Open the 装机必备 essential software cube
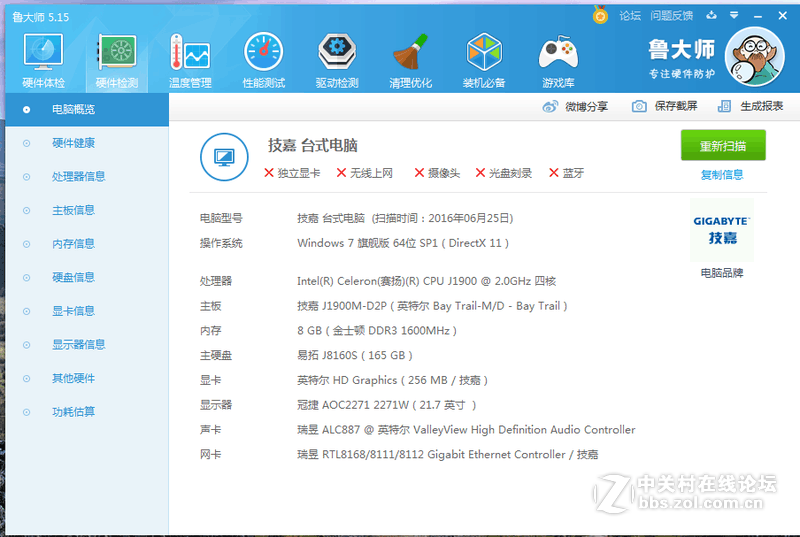Image resolution: width=800 pixels, height=537 pixels. coord(484,60)
